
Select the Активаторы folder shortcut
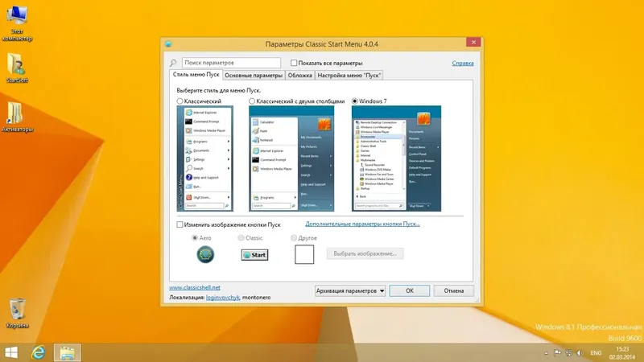17,117
